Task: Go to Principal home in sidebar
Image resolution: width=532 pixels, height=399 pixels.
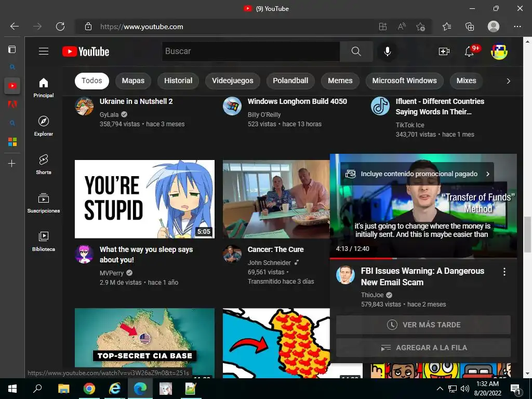Action: pyautogui.click(x=44, y=87)
